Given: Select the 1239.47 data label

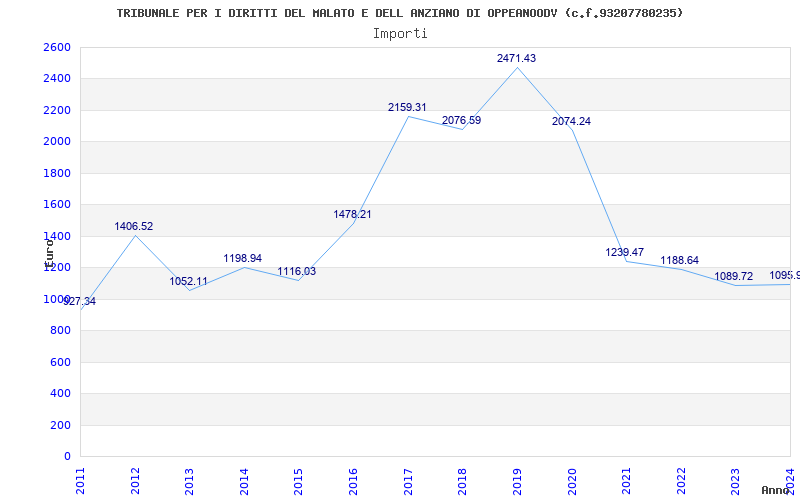Looking at the screenshot, I should click(625, 252).
